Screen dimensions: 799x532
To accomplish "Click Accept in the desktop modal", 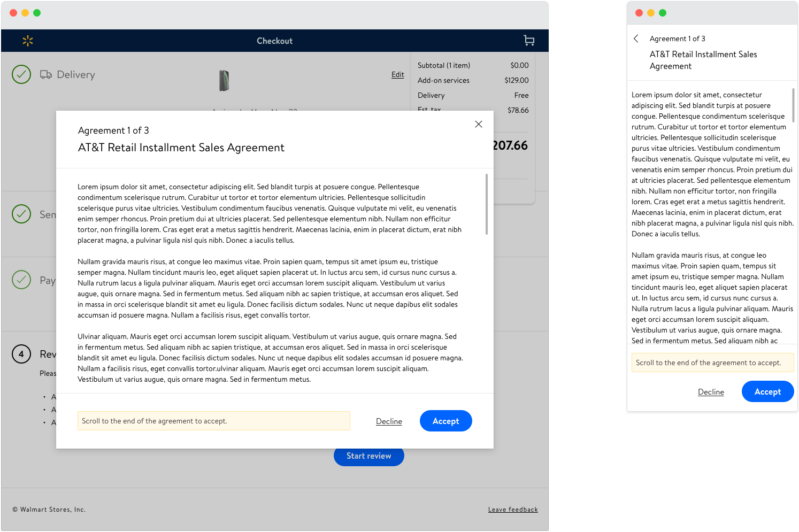I will coord(445,421).
